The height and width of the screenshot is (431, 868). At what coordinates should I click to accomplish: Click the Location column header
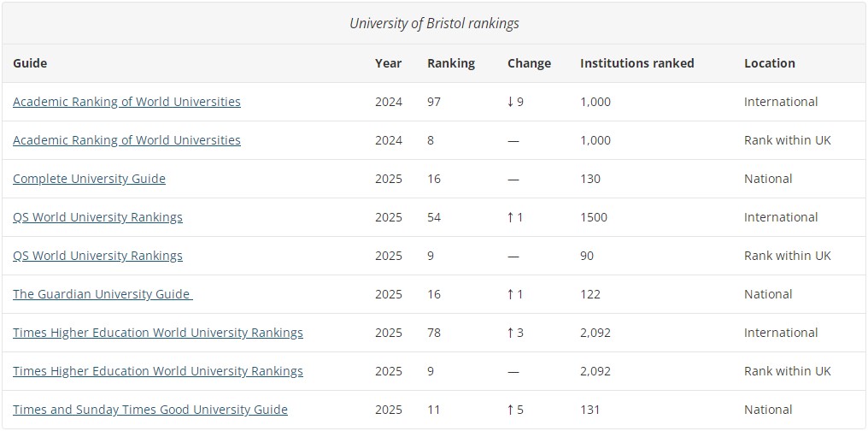(x=770, y=63)
